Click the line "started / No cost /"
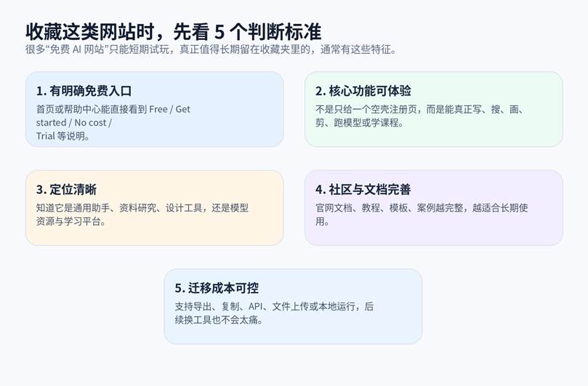588x386 pixels. [x=74, y=122]
